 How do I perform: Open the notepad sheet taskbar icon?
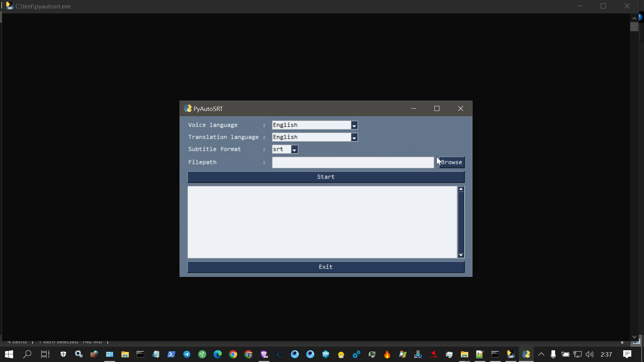[156, 354]
